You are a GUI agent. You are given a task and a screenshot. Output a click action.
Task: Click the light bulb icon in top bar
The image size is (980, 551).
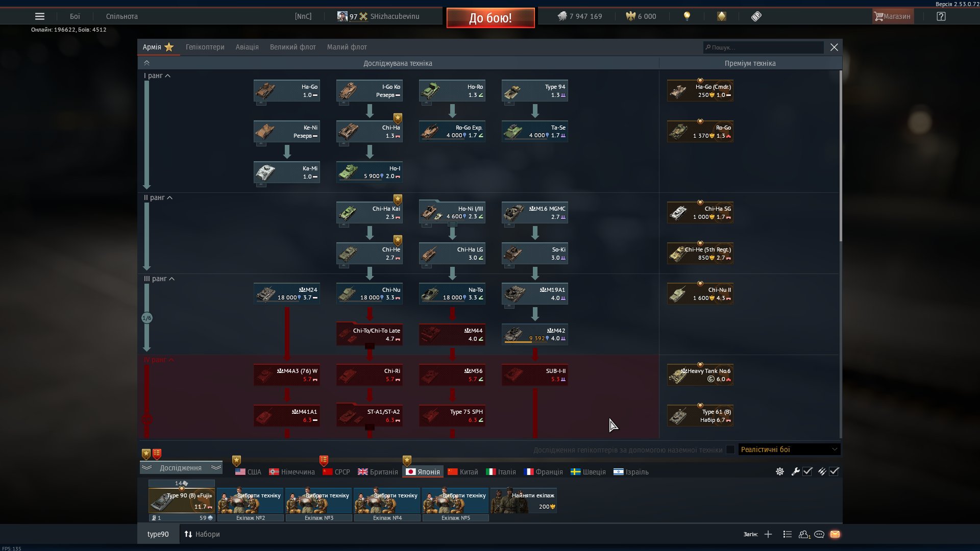(x=687, y=16)
